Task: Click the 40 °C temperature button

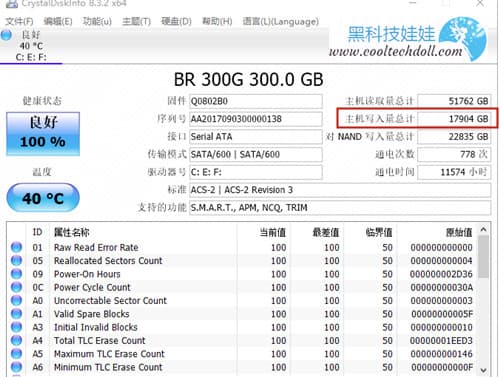Action: [43, 198]
